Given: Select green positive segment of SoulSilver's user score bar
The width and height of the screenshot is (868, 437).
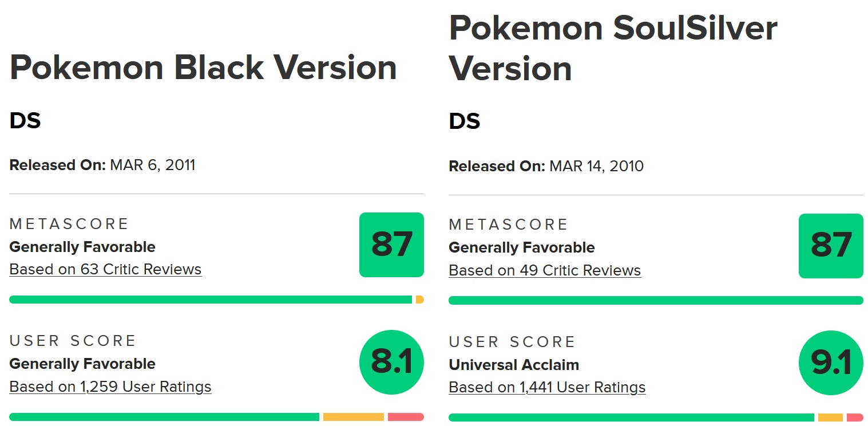Looking at the screenshot, I should (631, 418).
